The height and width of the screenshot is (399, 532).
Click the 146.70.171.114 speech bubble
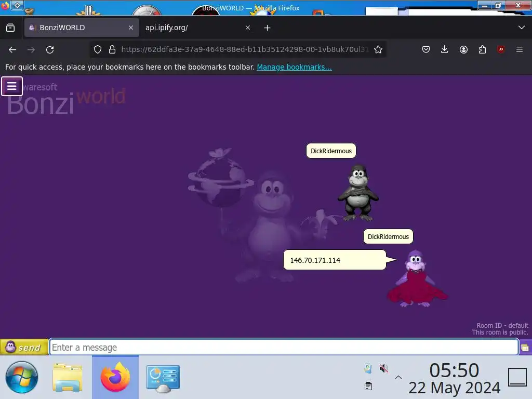coord(335,260)
